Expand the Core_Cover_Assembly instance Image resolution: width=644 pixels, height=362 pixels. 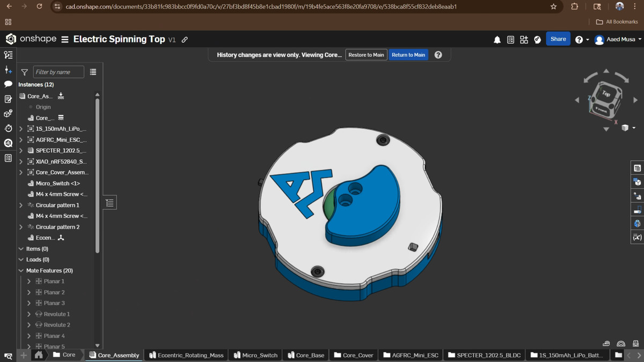point(21,172)
